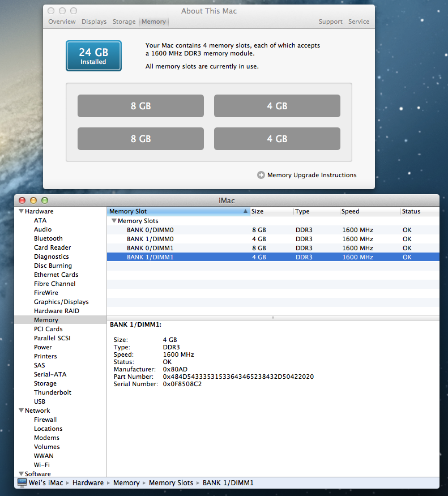Image resolution: width=448 pixels, height=496 pixels.
Task: Switch to the Storage tab
Action: click(124, 22)
